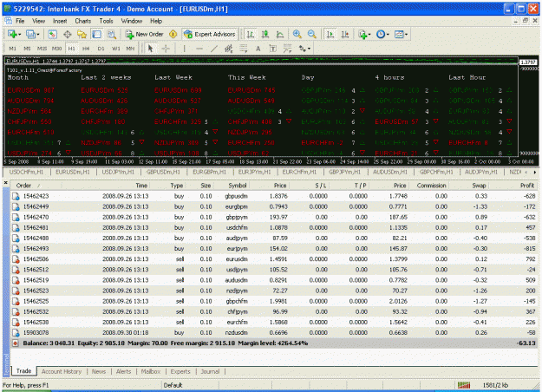
Task: Switch to Line Chart display
Action: (280, 34)
